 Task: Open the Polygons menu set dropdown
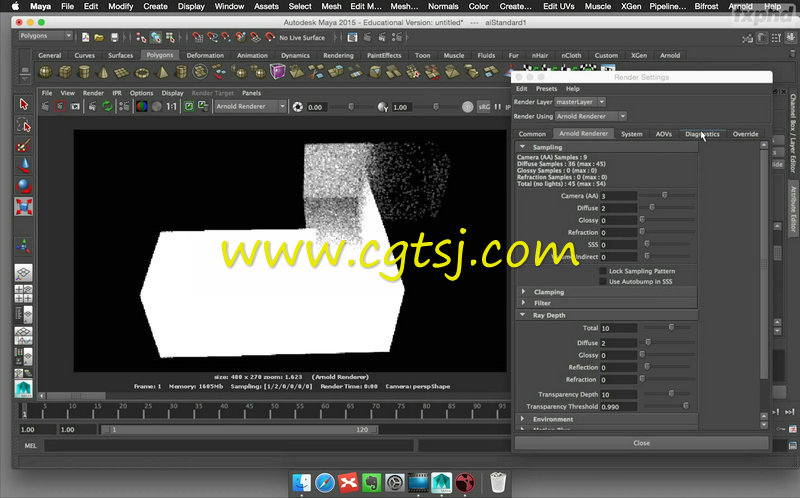click(45, 36)
